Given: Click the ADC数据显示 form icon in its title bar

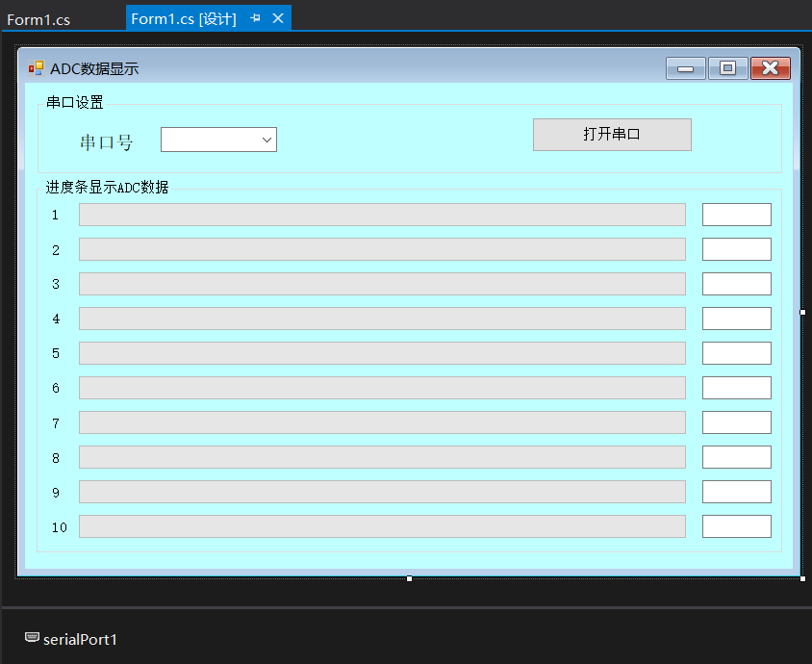Looking at the screenshot, I should click(x=37, y=68).
